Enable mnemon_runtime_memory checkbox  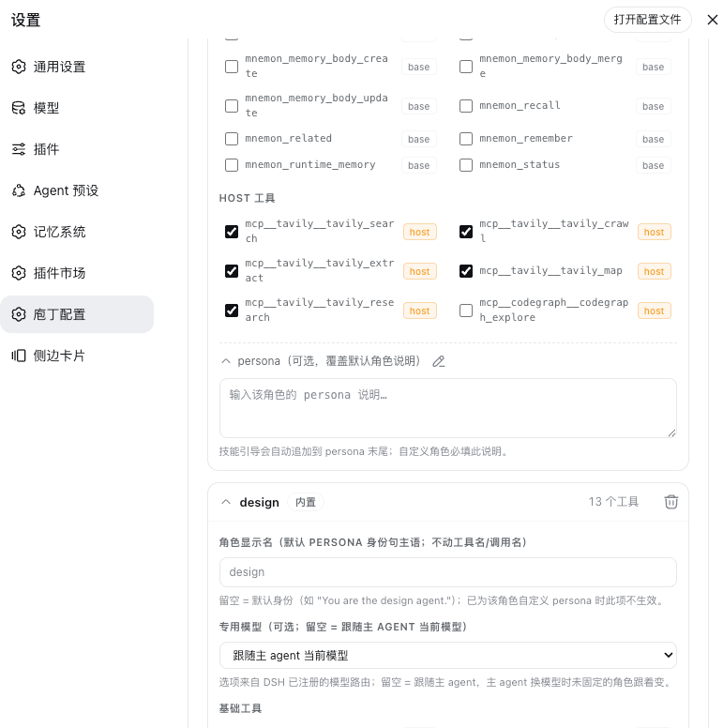232,165
